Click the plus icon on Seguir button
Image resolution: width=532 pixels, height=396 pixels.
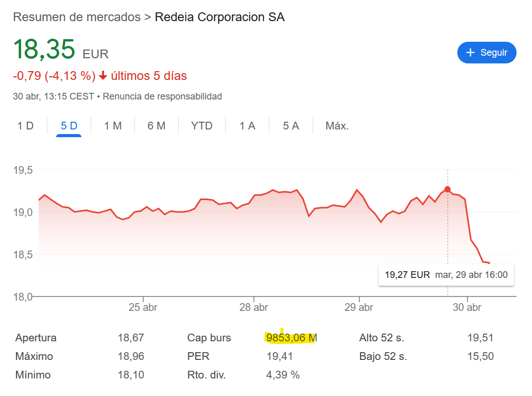pos(470,53)
